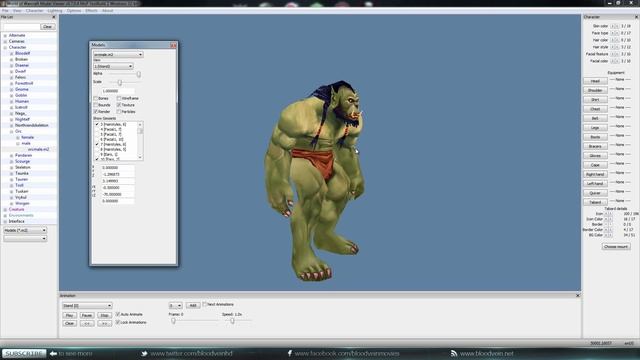Expand the Creature tree node

pyautogui.click(x=5, y=209)
